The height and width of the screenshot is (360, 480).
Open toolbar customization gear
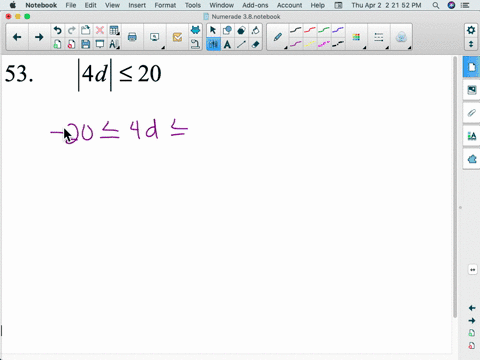pos(471,30)
